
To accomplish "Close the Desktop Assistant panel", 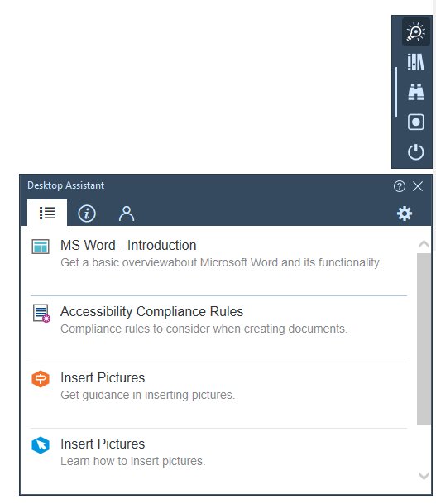I will pos(418,186).
